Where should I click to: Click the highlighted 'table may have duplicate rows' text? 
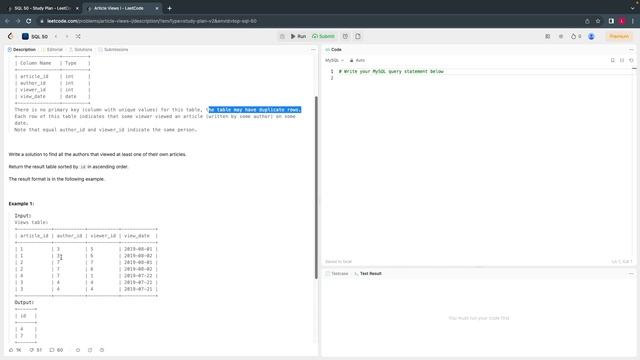[255, 110]
